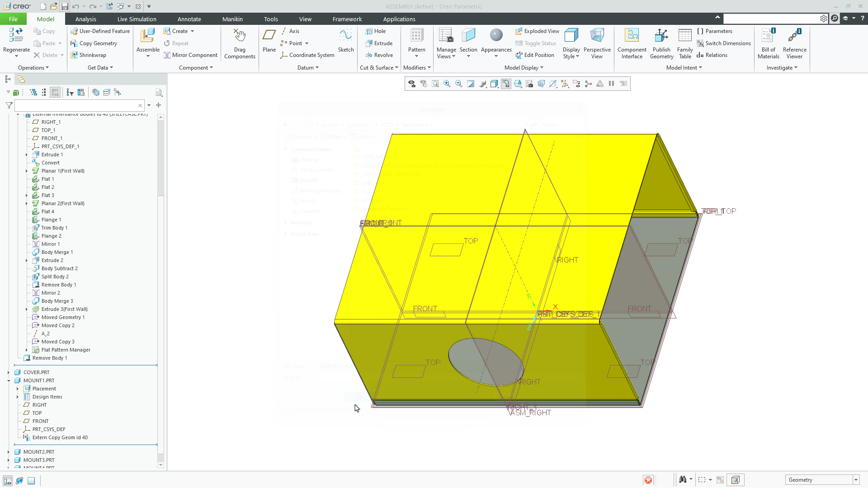Click the model tree filter search box

pyautogui.click(x=77, y=105)
